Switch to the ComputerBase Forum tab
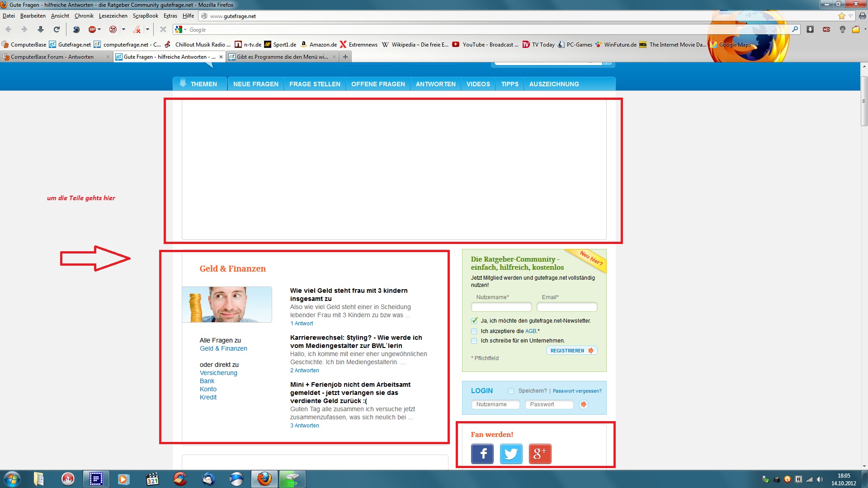868x488 pixels. pos(52,57)
